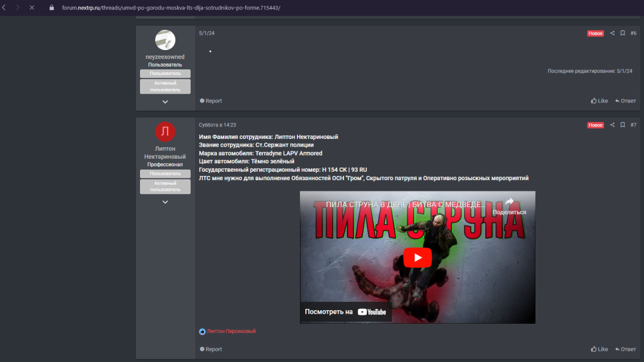Image resolution: width=644 pixels, height=362 pixels.
Task: Open neyzeexowned's avatar picture
Action: [165, 40]
